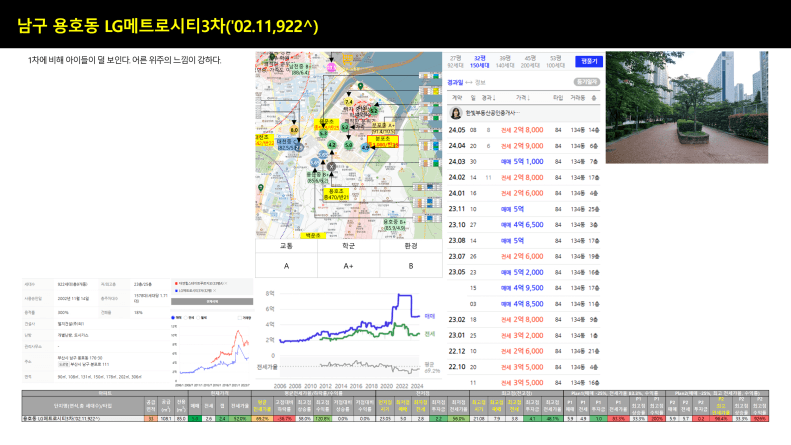Tick the 거래량 checkbox above small chart
791x445 pixels.
point(239,318)
